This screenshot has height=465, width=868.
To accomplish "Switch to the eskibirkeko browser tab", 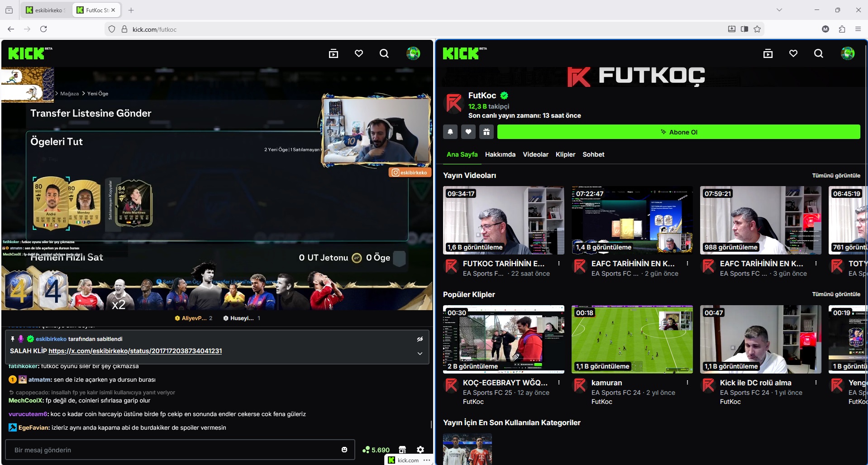I will (46, 10).
